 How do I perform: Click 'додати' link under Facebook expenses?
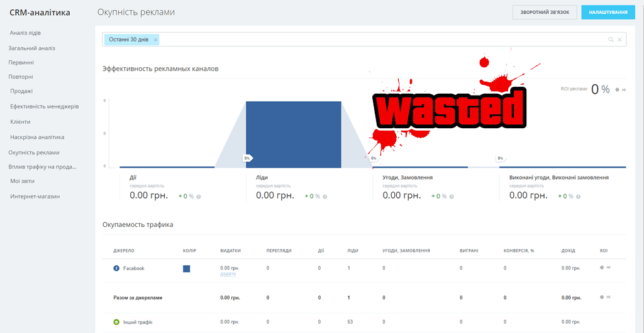[x=228, y=274]
